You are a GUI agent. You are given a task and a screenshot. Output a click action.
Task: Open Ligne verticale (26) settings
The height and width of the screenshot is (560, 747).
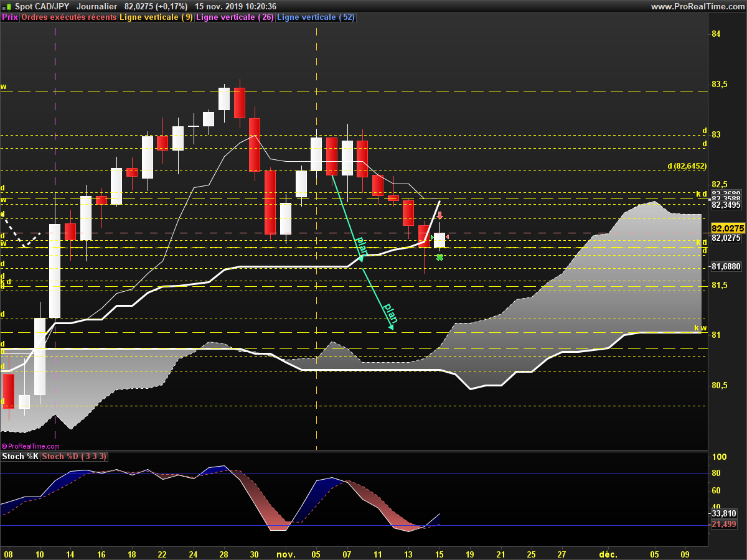click(x=235, y=17)
